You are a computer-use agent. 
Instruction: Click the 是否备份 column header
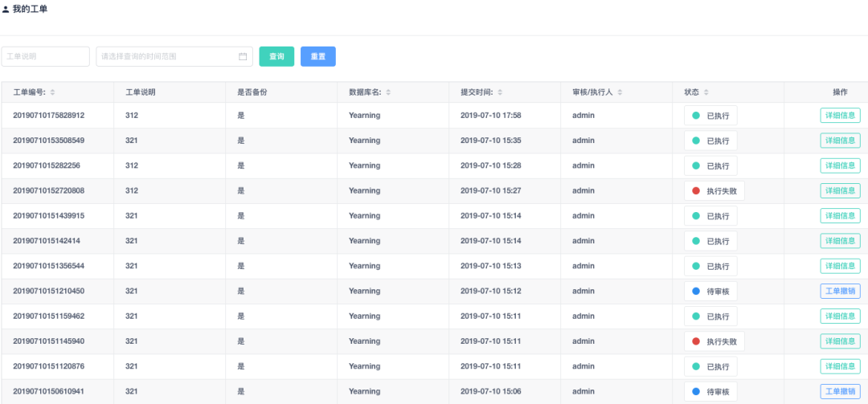click(252, 92)
